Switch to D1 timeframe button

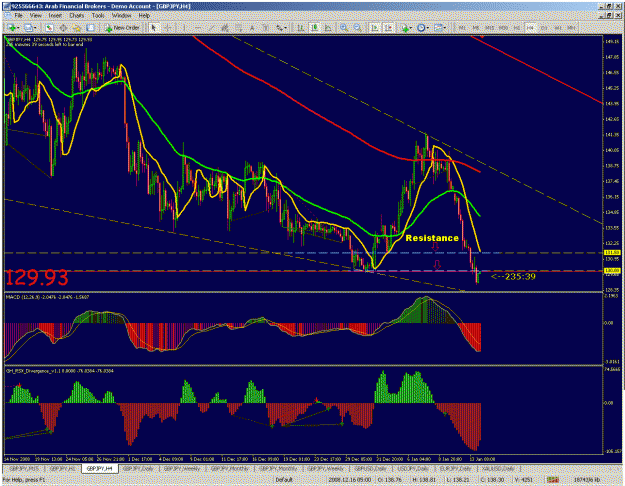pyautogui.click(x=544, y=28)
